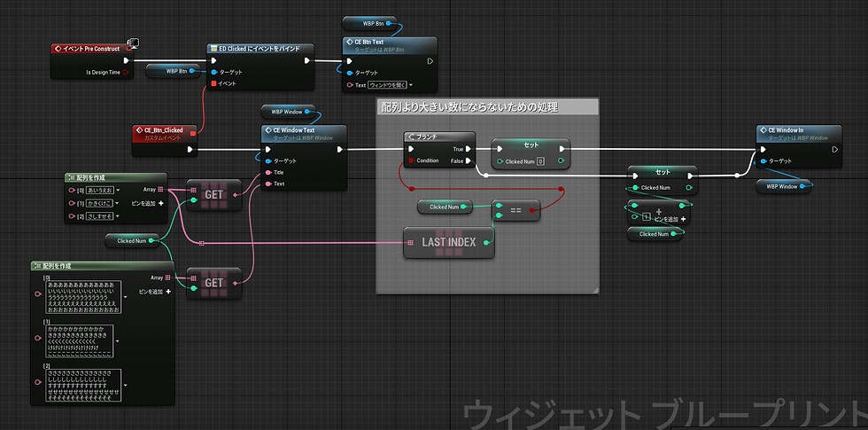Click the Array output pin of upper 配列を作成
The width and height of the screenshot is (868, 430).
(160, 190)
